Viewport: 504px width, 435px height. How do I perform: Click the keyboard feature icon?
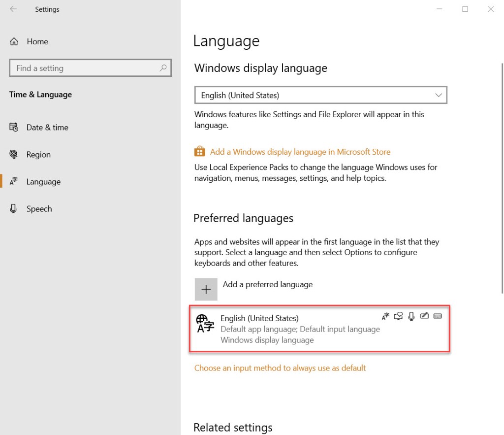tap(438, 316)
